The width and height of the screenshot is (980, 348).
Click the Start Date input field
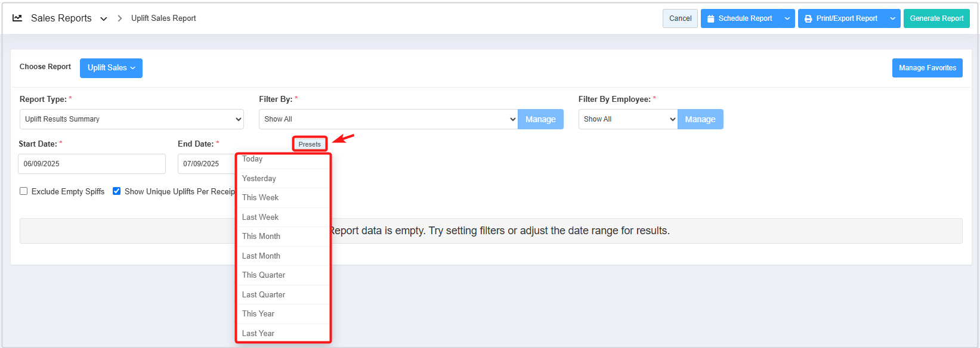pos(92,164)
